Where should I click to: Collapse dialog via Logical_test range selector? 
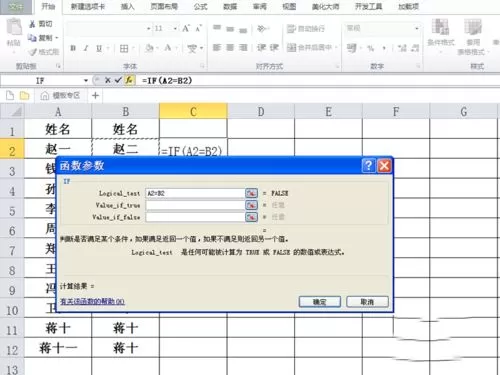[x=251, y=193]
